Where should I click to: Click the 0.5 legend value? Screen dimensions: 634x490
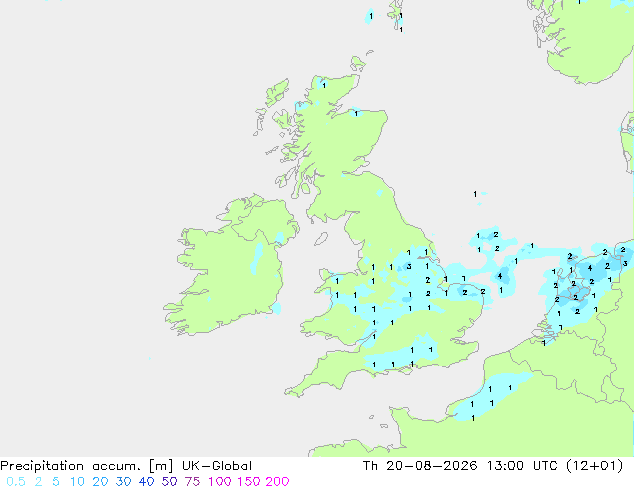tap(16, 482)
